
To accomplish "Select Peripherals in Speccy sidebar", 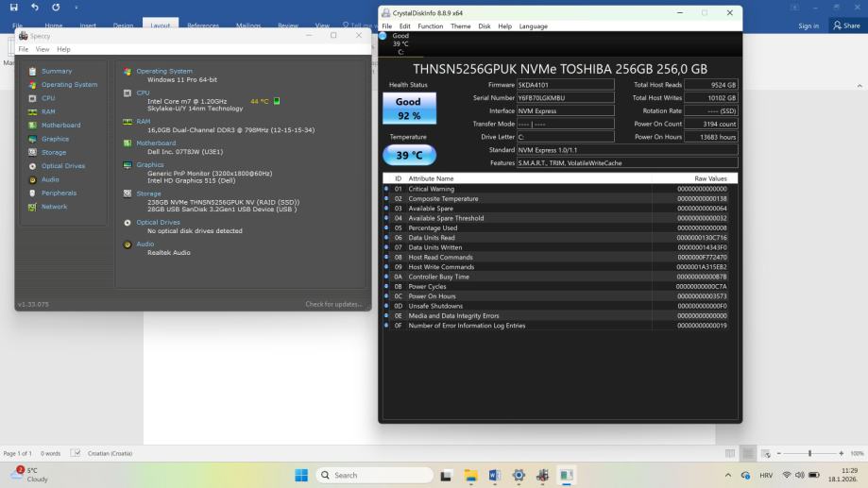I will point(59,194).
